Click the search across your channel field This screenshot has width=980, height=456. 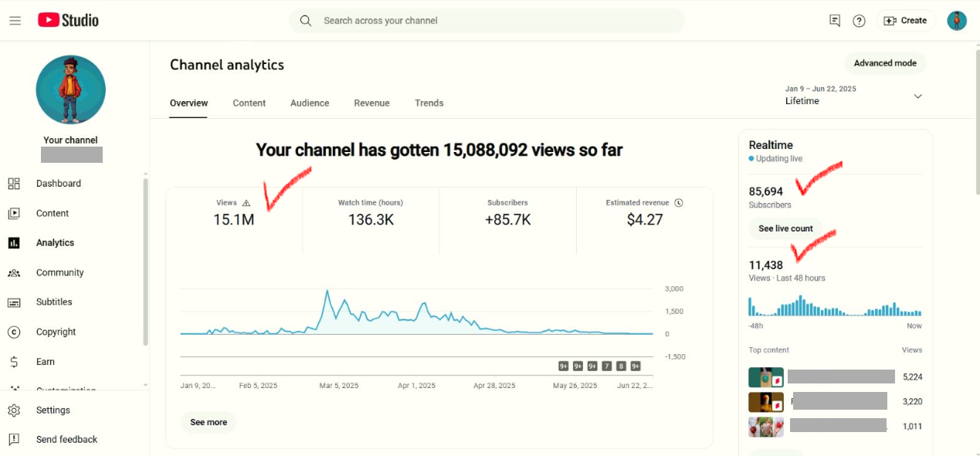pos(494,21)
